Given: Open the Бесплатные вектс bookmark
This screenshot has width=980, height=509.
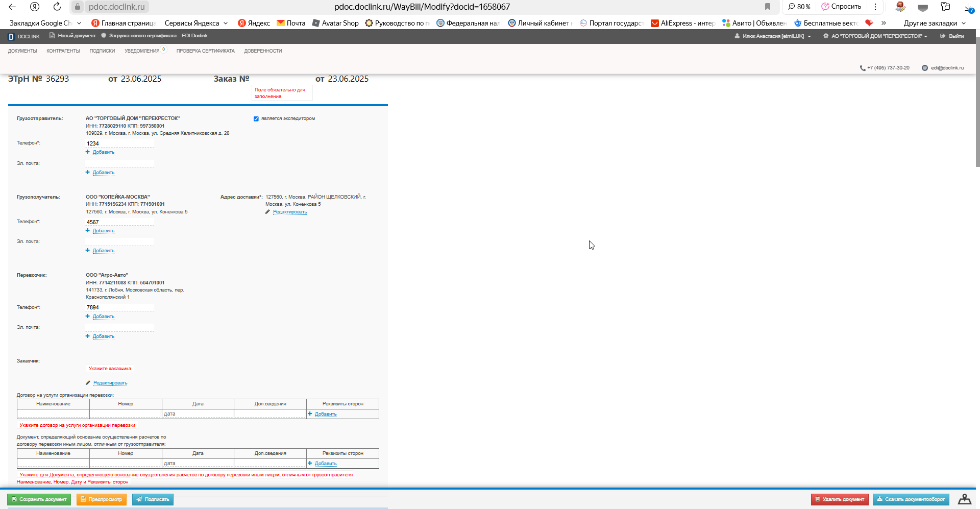Looking at the screenshot, I should [x=826, y=23].
